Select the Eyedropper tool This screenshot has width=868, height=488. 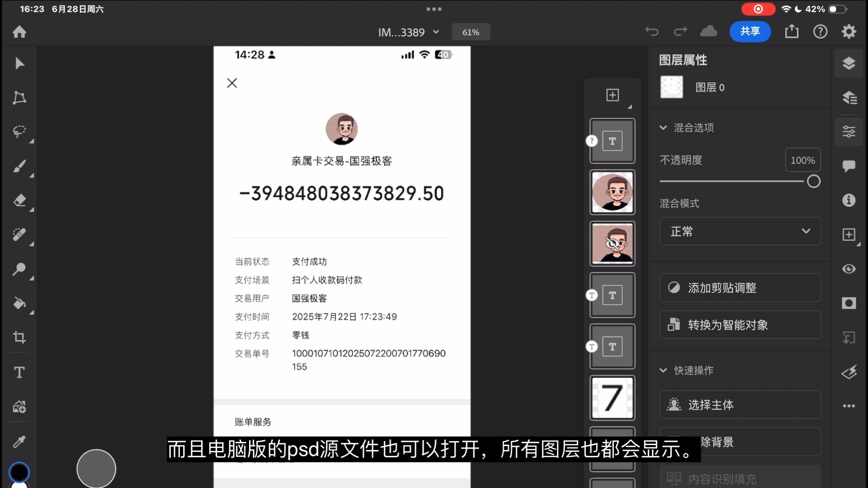[x=19, y=441]
